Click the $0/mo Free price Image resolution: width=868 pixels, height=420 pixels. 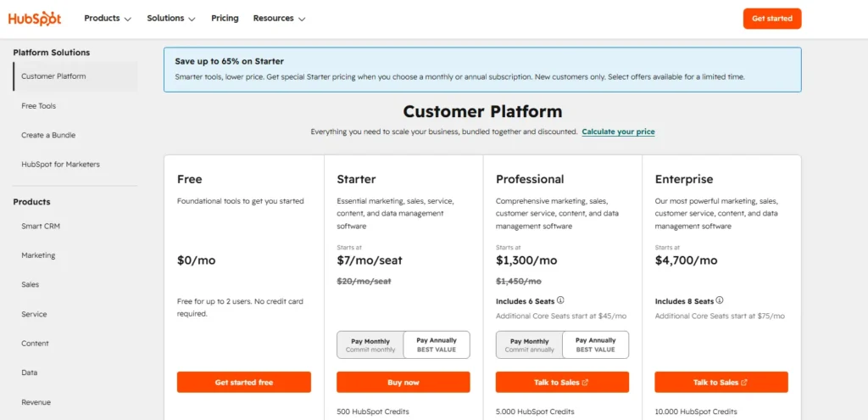point(196,260)
